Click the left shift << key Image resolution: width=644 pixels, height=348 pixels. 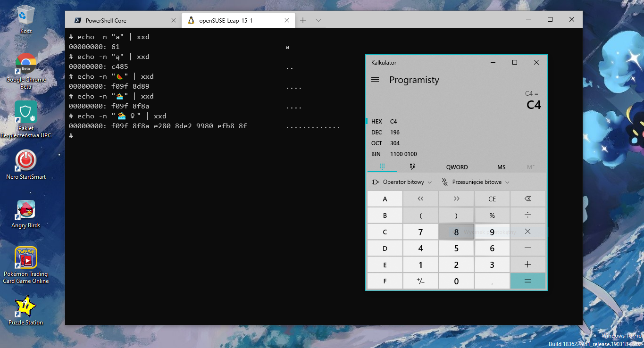(420, 199)
